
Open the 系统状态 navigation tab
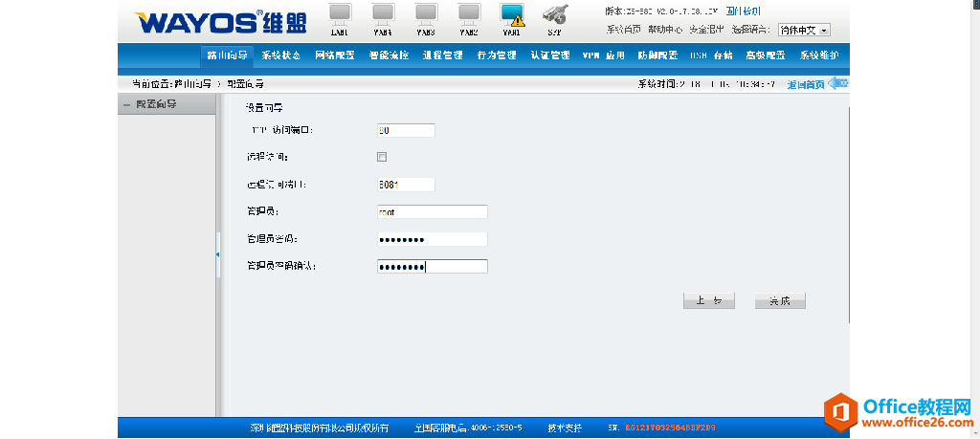pos(280,55)
